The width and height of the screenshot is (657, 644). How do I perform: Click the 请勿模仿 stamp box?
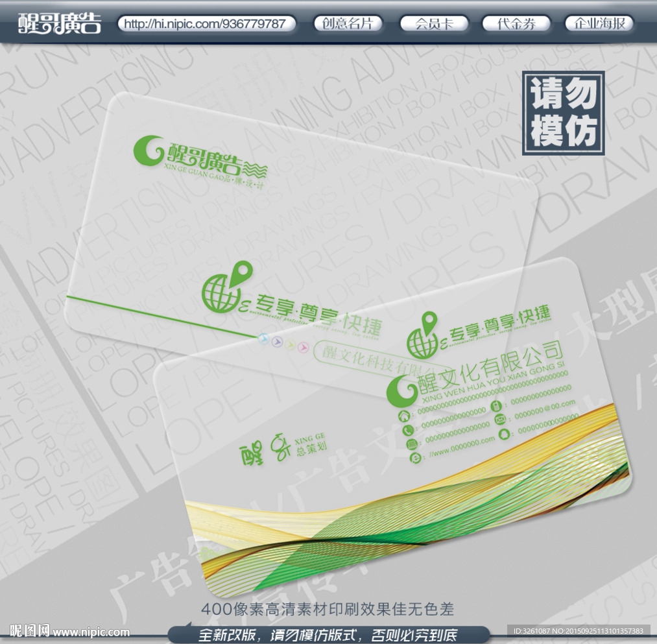tap(563, 113)
